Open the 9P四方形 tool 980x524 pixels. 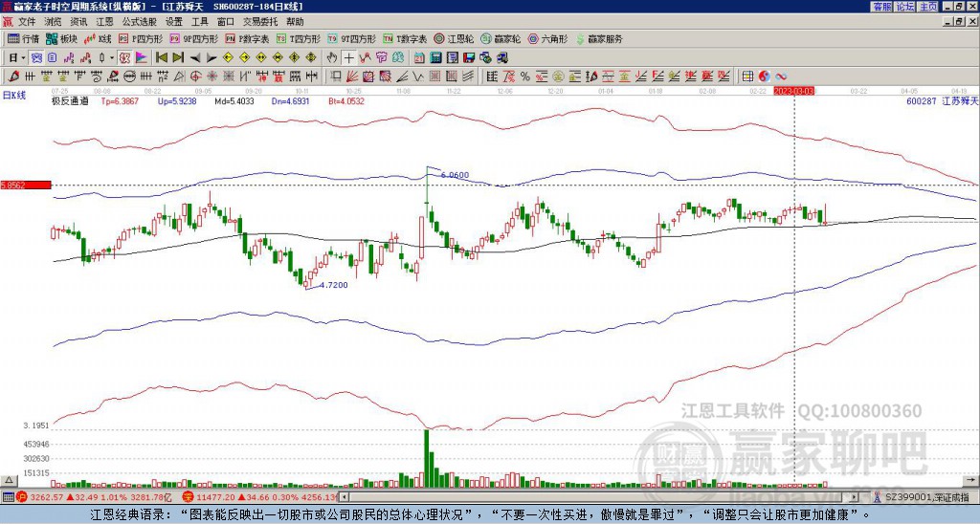click(x=193, y=38)
